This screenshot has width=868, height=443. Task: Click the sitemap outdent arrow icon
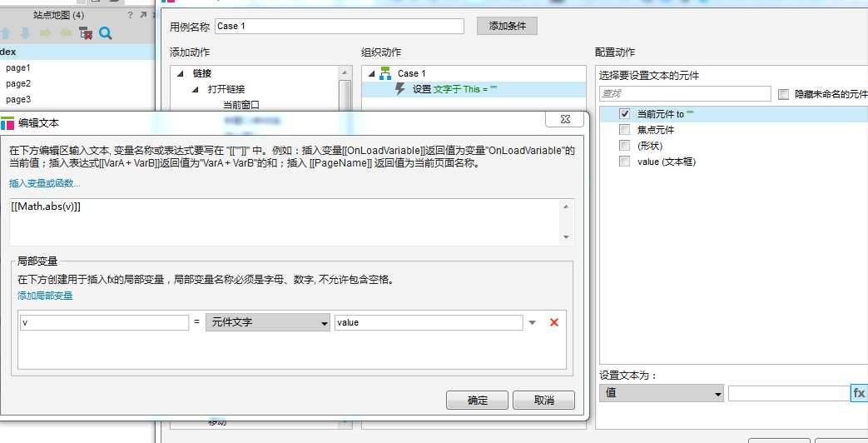pyautogui.click(x=66, y=33)
